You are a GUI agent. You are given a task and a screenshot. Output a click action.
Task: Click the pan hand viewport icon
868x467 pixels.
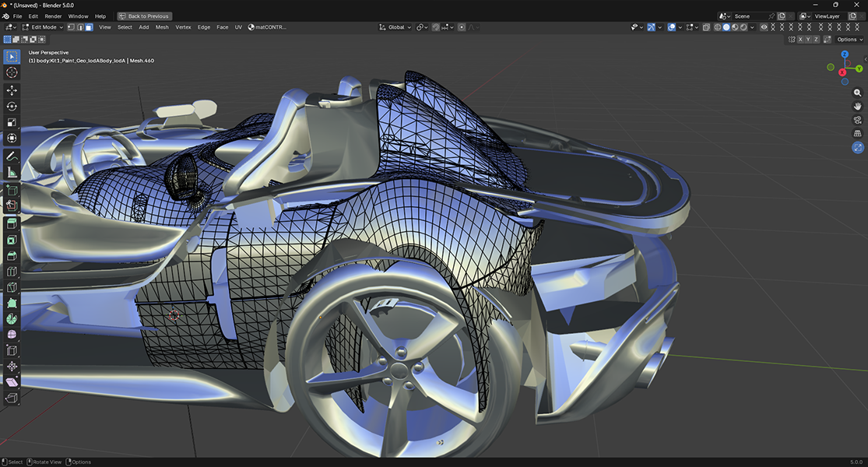pos(857,106)
